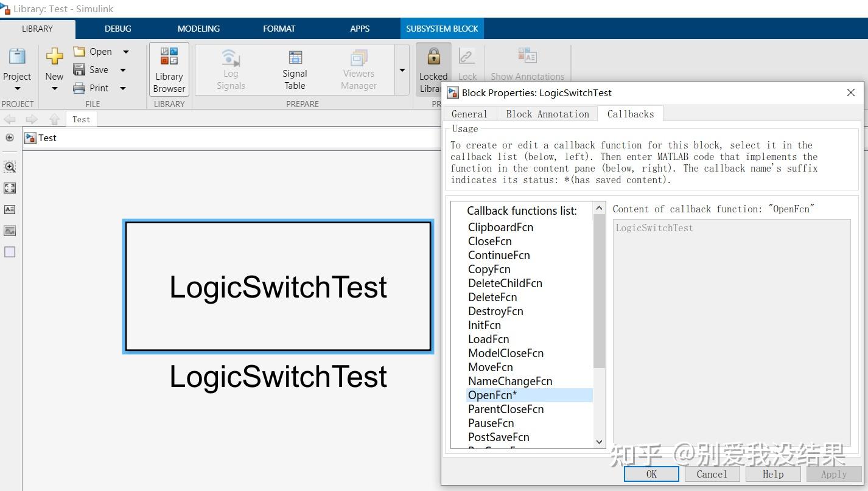Image resolution: width=868 pixels, height=491 pixels.
Task: Click the Test model icon in breadcrumb
Action: (x=30, y=138)
